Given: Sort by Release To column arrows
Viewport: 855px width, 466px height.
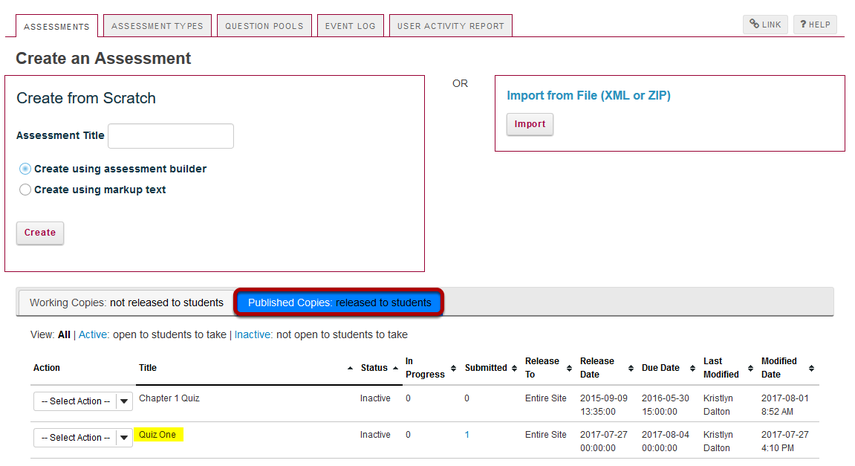Looking at the screenshot, I should point(569,368).
